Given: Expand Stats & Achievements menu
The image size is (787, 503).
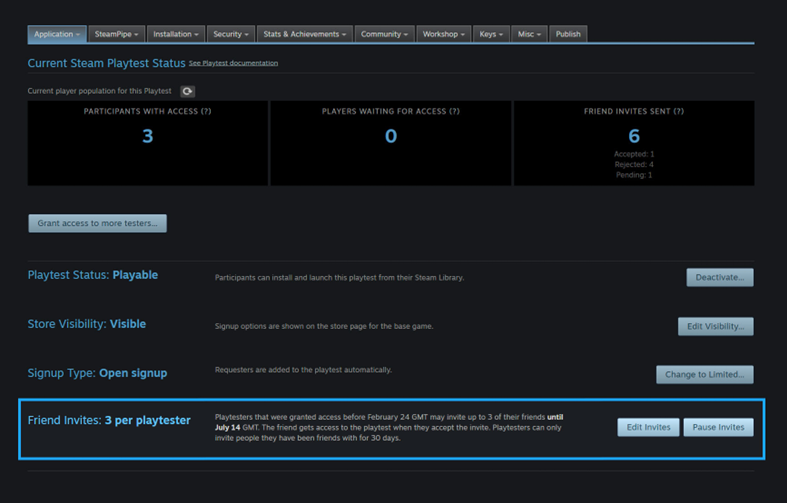Looking at the screenshot, I should click(305, 34).
